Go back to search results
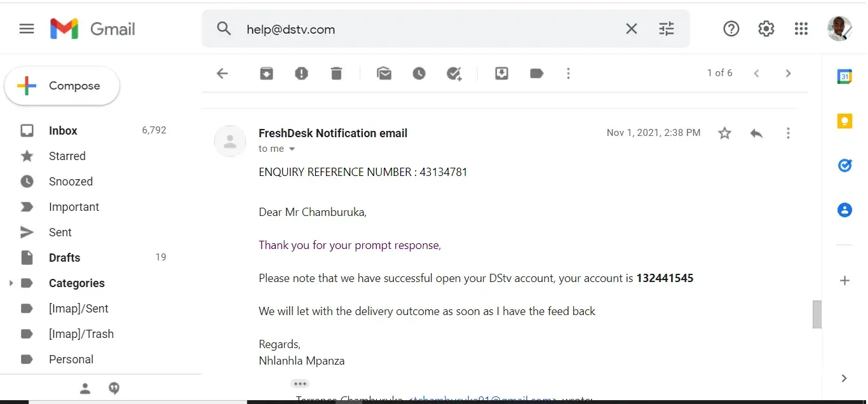868x404 pixels. click(222, 74)
